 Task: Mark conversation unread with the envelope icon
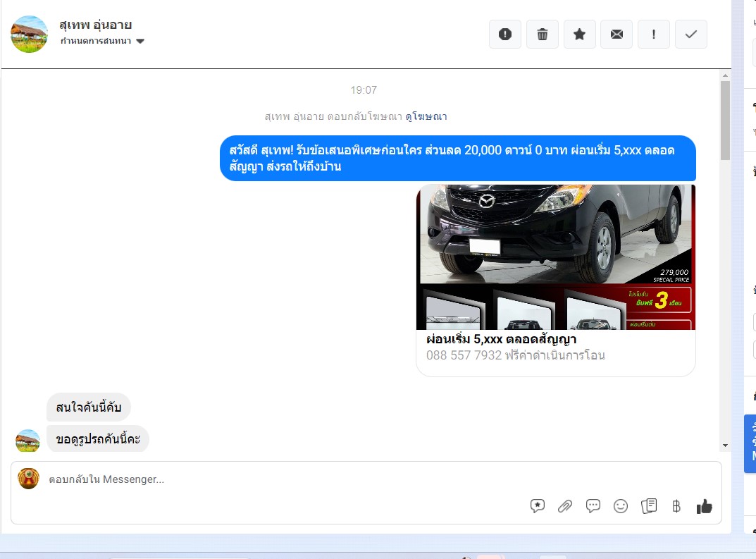pos(616,34)
